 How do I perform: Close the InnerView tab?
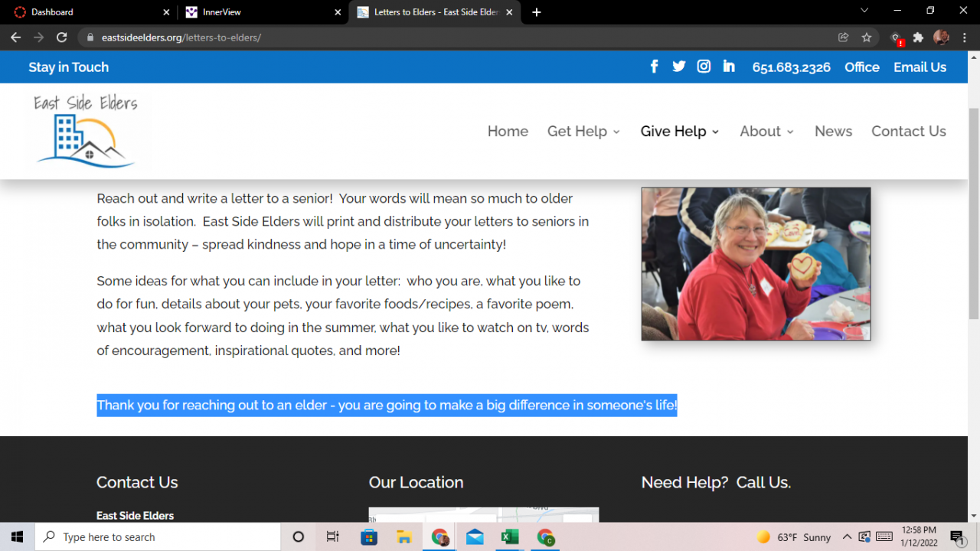click(x=338, y=12)
